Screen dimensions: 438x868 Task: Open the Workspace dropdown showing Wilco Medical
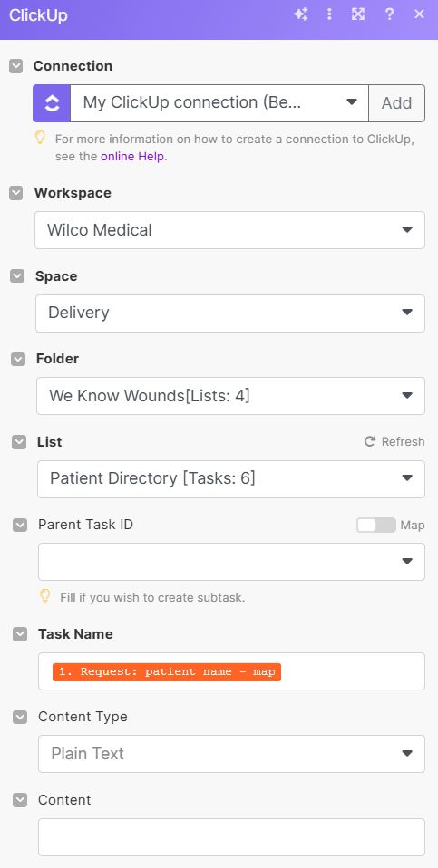click(x=229, y=230)
